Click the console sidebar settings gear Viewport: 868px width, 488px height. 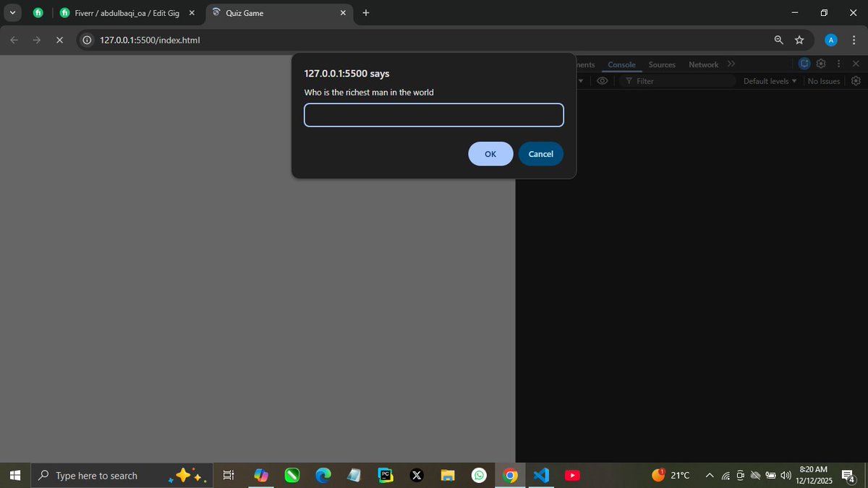[x=856, y=81]
